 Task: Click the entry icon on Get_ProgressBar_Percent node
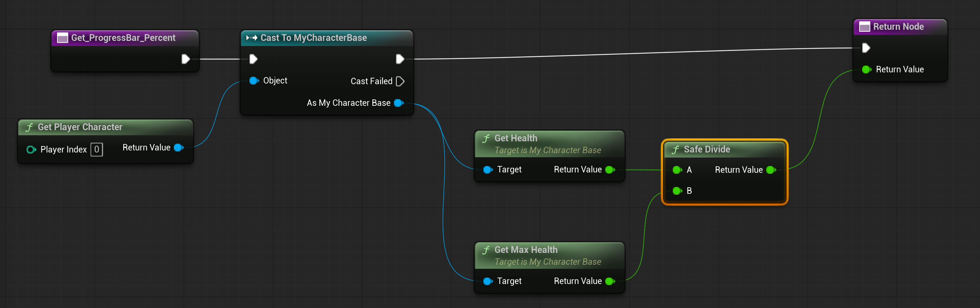(x=62, y=38)
